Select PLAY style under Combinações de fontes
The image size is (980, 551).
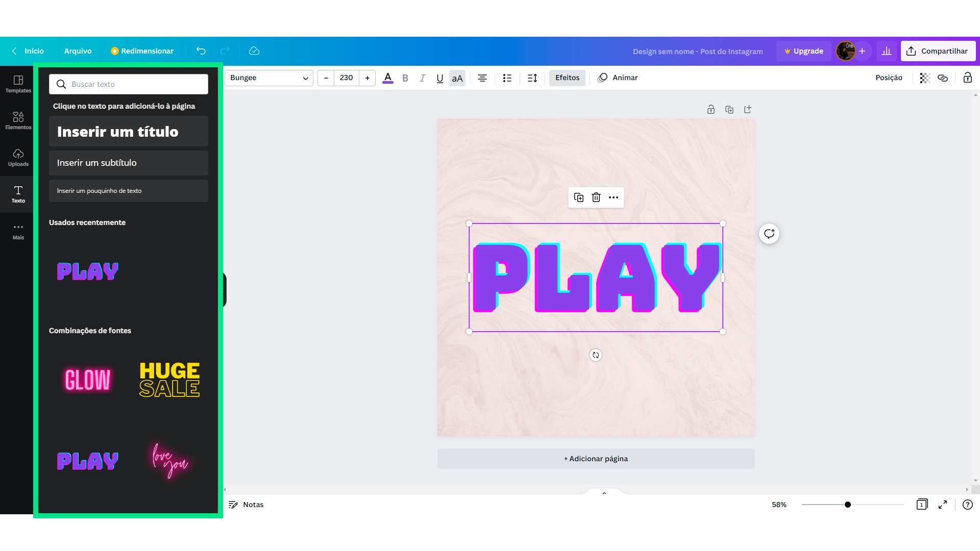[88, 461]
